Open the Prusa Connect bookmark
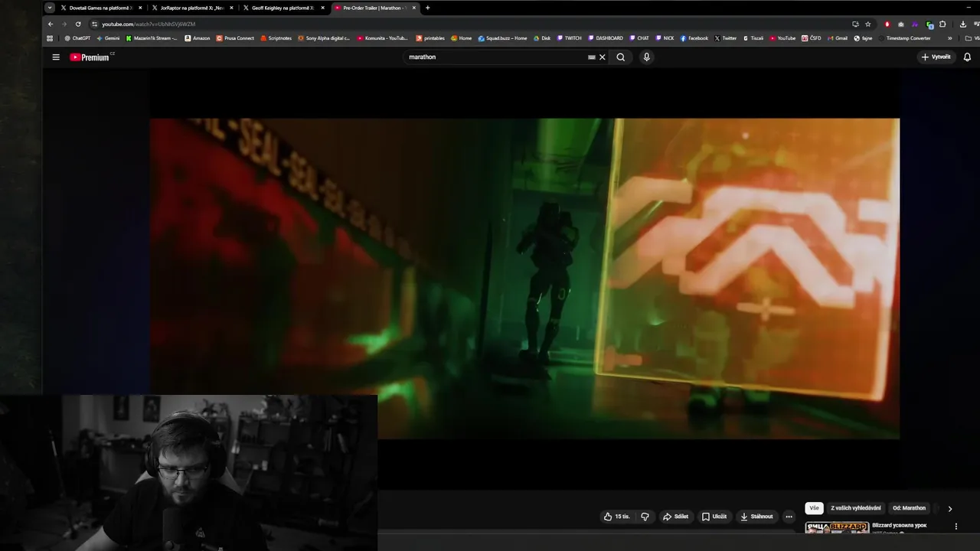The image size is (980, 551). (x=235, y=38)
